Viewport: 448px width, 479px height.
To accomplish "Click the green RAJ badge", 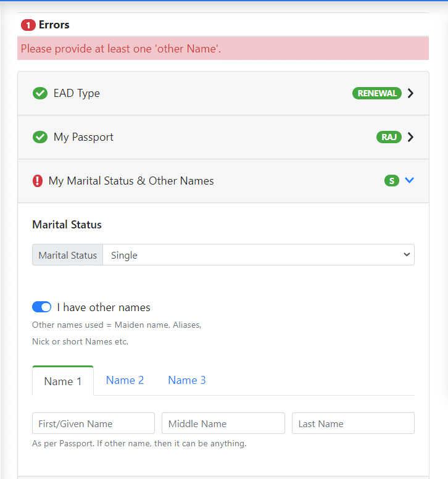I will [x=389, y=137].
